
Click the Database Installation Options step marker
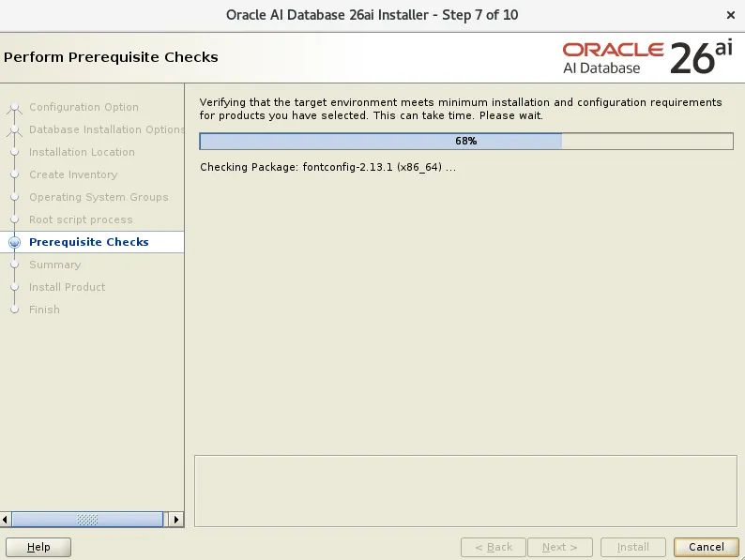tap(15, 129)
